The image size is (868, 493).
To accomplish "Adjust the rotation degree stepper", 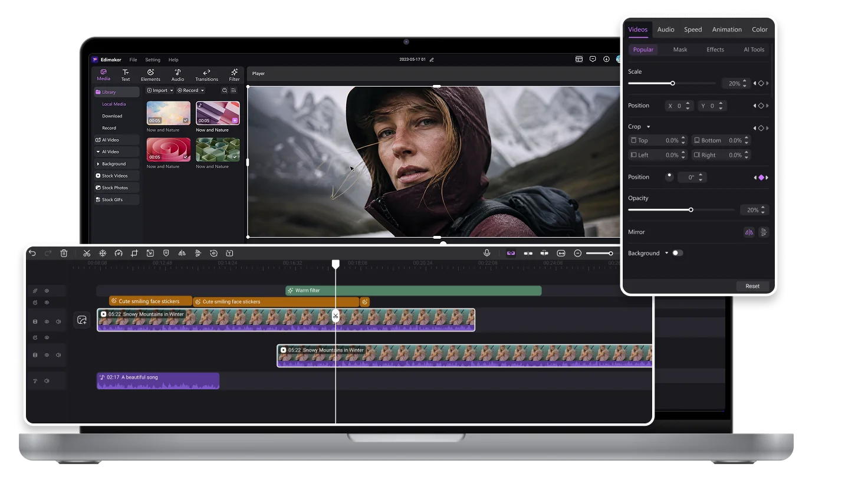I will (701, 178).
